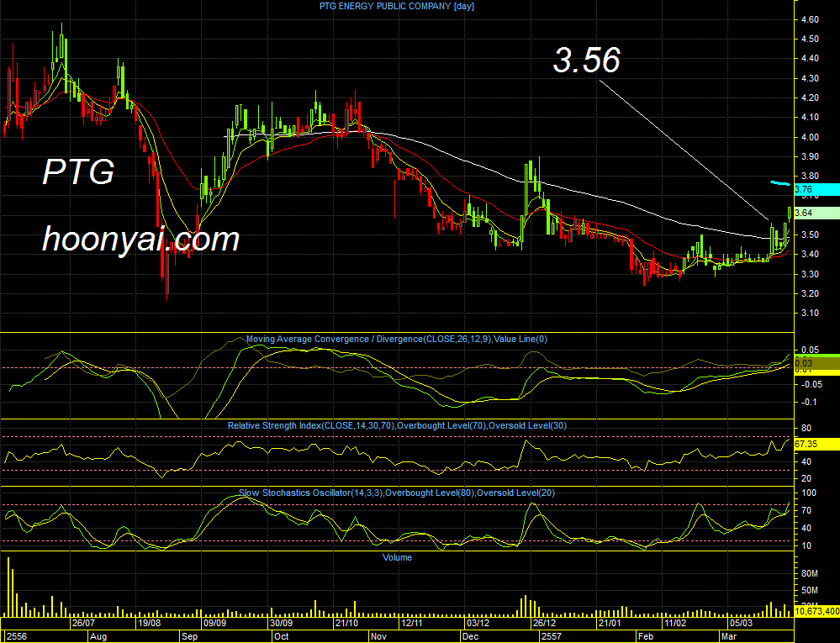Click the 100 stochastic axis label
The width and height of the screenshot is (840, 643).
tap(809, 493)
